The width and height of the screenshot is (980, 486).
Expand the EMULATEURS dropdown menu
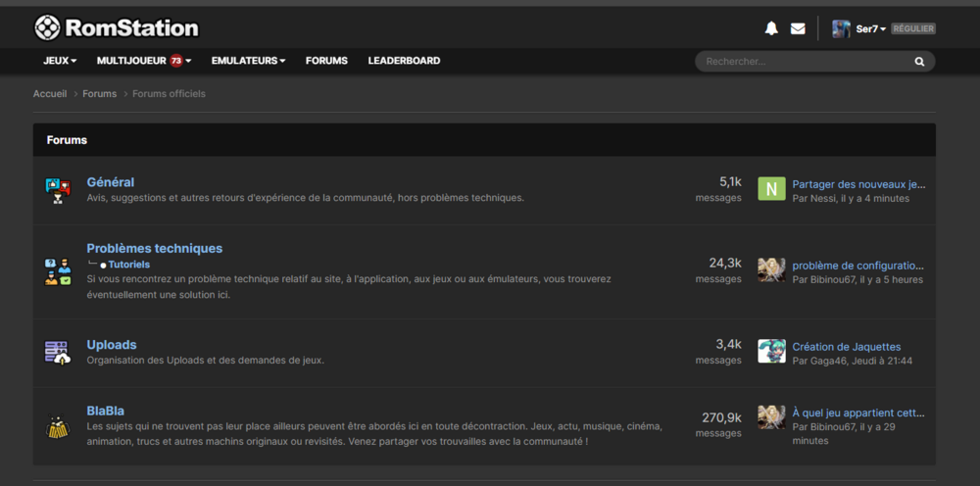[248, 61]
